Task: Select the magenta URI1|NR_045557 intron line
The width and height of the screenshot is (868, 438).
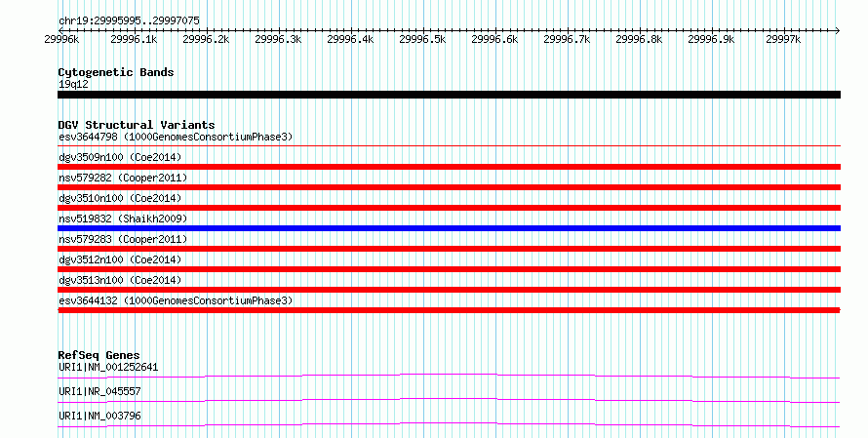Action: [x=449, y=400]
